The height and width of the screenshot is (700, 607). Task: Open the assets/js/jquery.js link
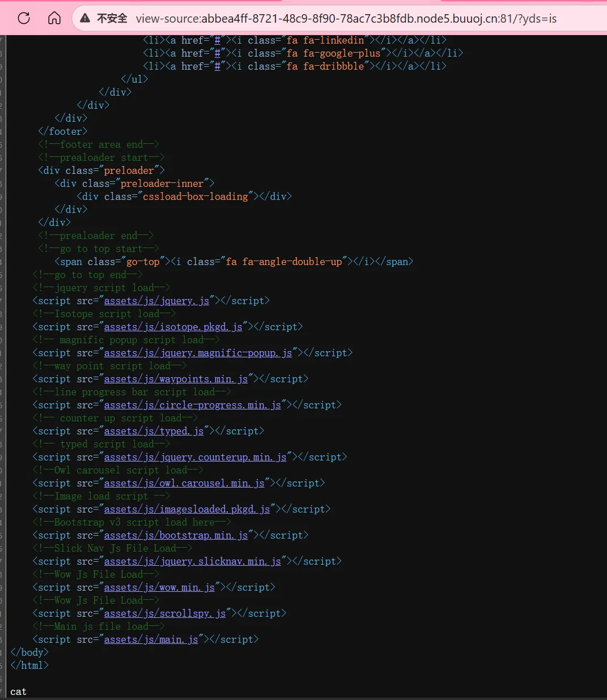[x=156, y=301]
